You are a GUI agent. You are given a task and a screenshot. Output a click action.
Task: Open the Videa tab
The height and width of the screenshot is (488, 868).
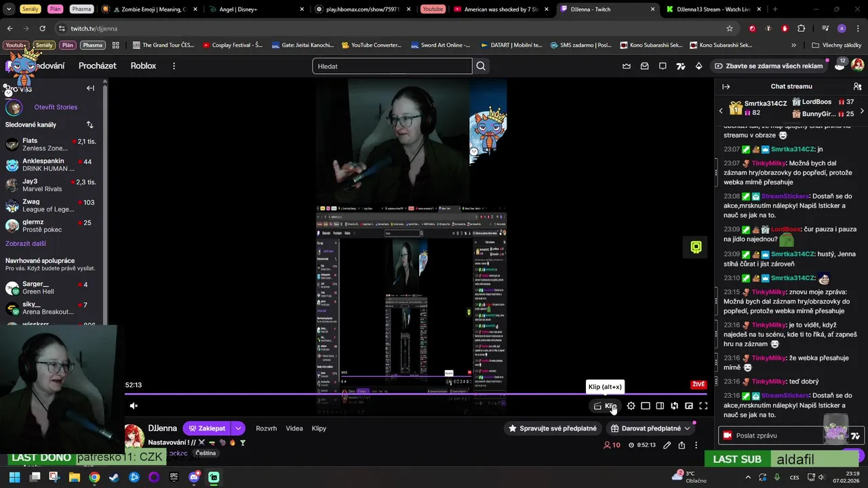(294, 428)
